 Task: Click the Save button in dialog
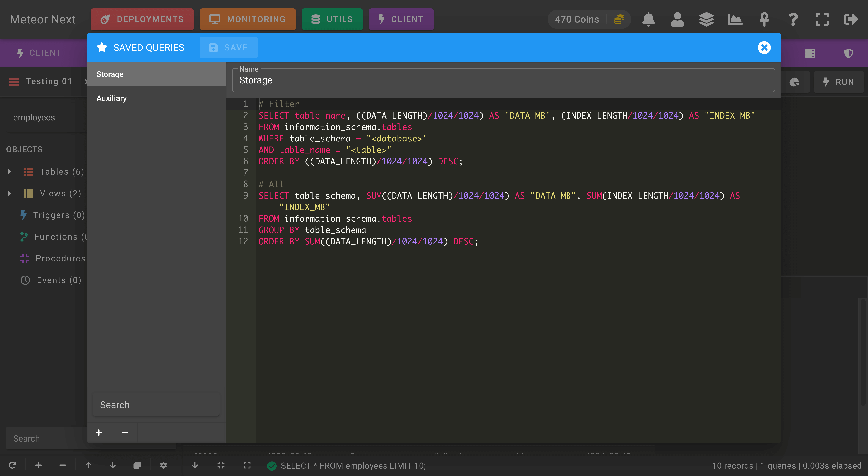[x=228, y=47]
